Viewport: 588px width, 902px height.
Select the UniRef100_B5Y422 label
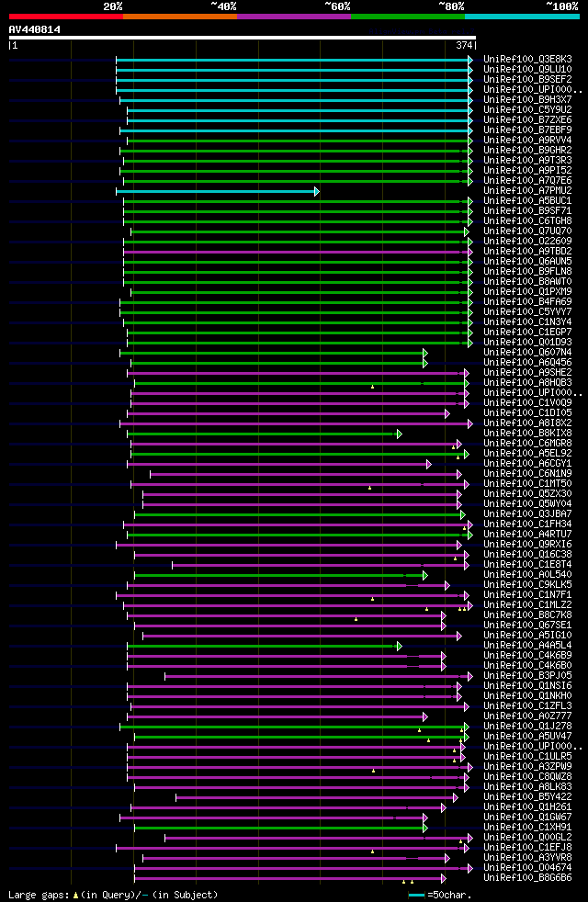click(x=527, y=797)
